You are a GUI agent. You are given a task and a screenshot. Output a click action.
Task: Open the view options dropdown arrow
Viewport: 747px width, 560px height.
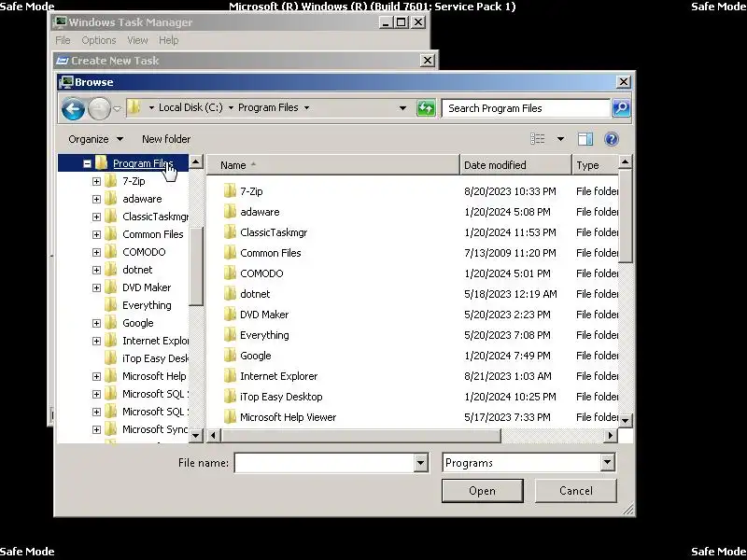pyautogui.click(x=561, y=139)
